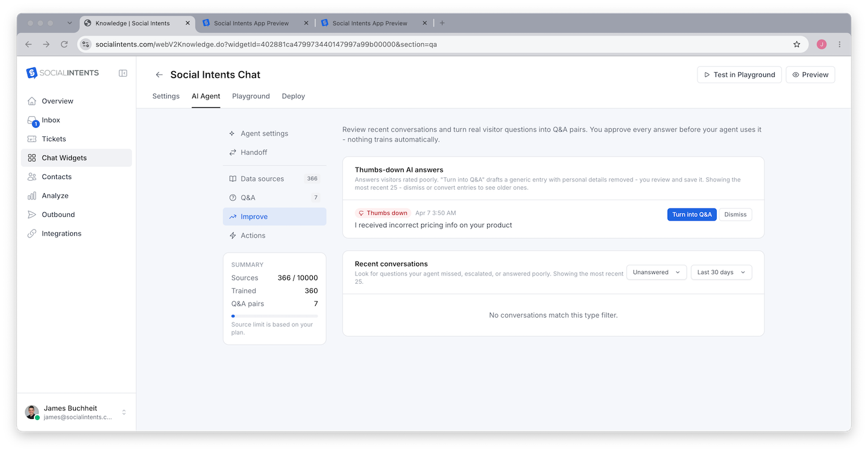Click James Buchheit avatar photo

pos(31,412)
